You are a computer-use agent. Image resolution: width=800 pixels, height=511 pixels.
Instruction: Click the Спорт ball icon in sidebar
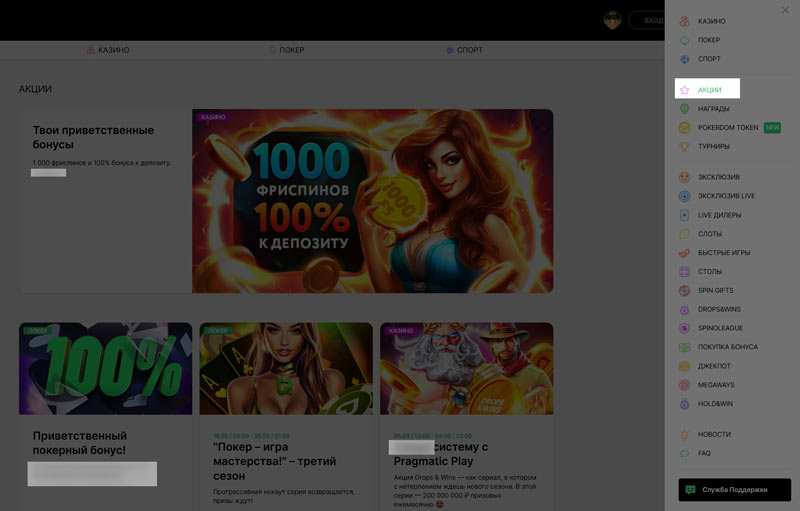684,59
